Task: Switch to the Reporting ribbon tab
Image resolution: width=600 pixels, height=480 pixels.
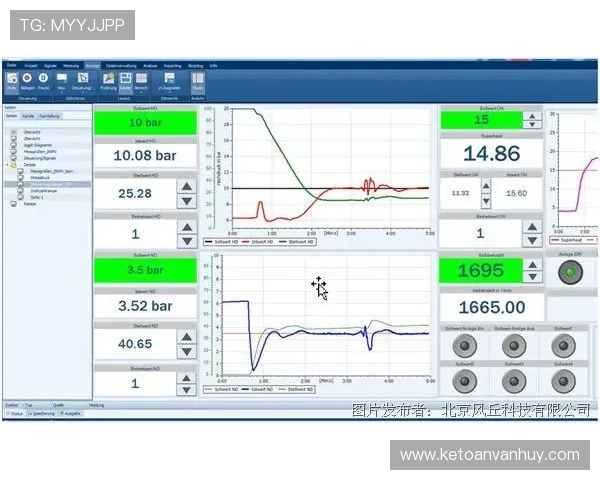Action: 172,65
